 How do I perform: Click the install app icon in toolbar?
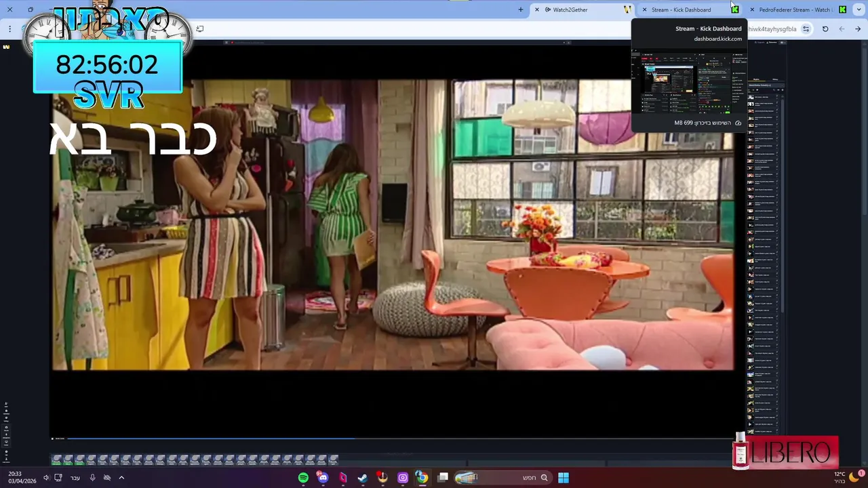pos(200,29)
